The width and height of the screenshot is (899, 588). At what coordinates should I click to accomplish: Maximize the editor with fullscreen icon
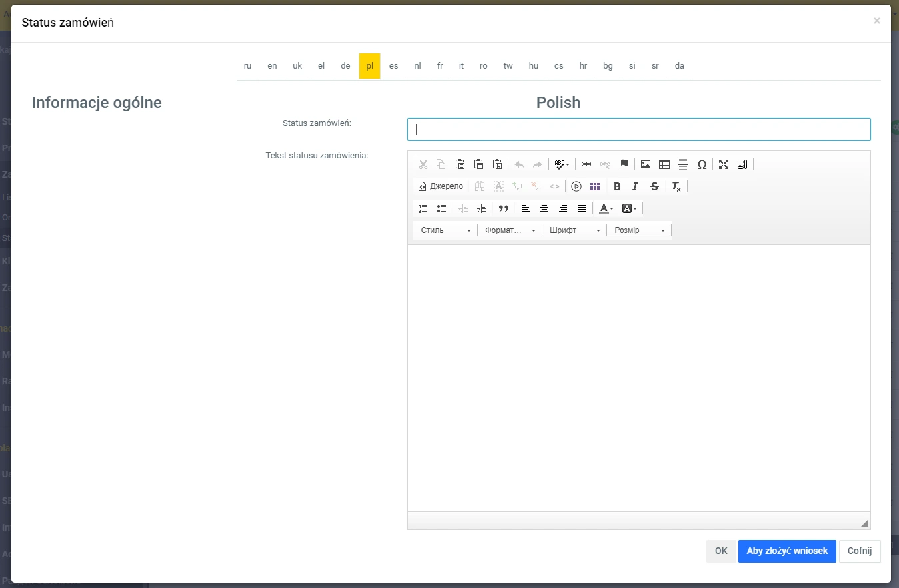[x=724, y=164]
